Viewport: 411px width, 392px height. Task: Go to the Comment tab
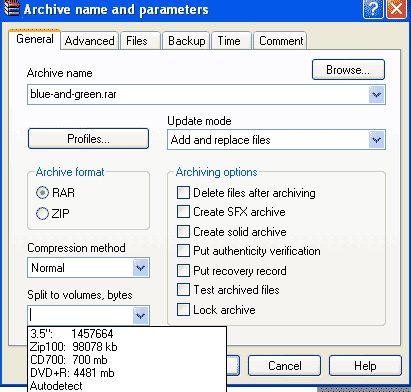pos(280,41)
